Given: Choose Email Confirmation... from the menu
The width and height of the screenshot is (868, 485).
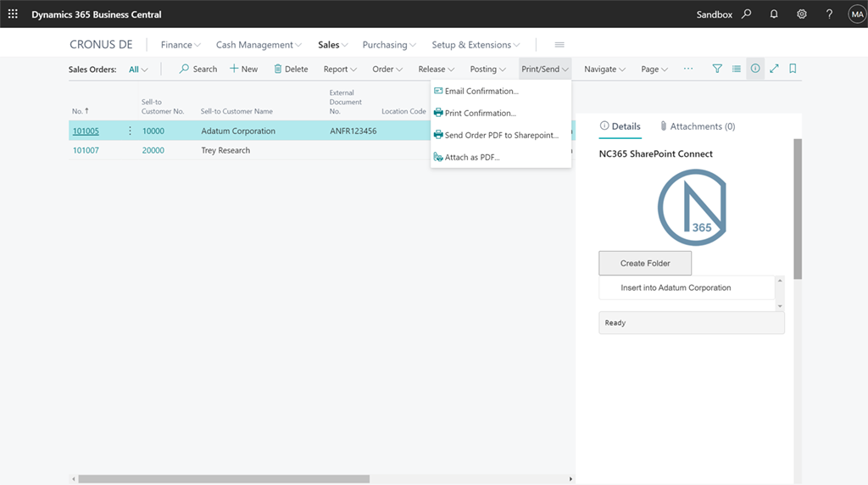Looking at the screenshot, I should (500, 91).
